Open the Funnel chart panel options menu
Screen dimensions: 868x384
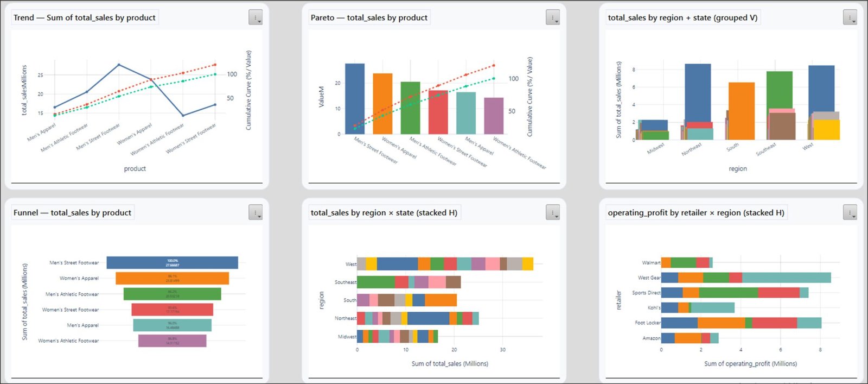pyautogui.click(x=256, y=212)
